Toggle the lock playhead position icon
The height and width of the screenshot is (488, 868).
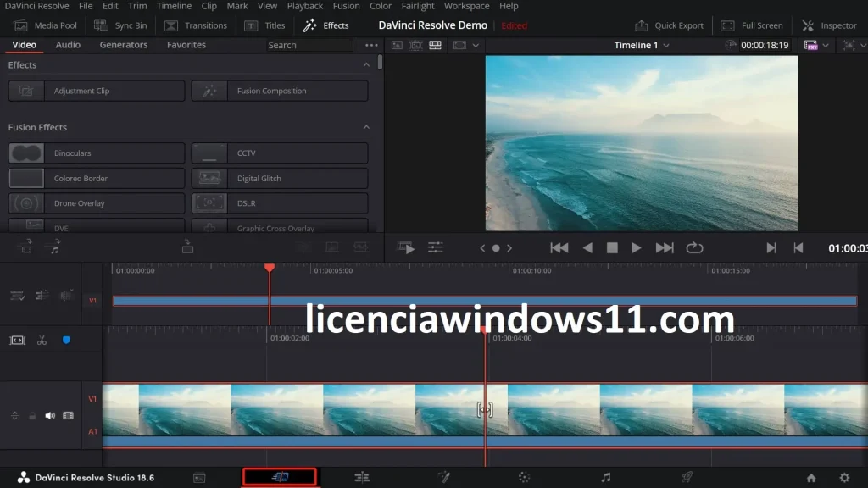point(42,296)
